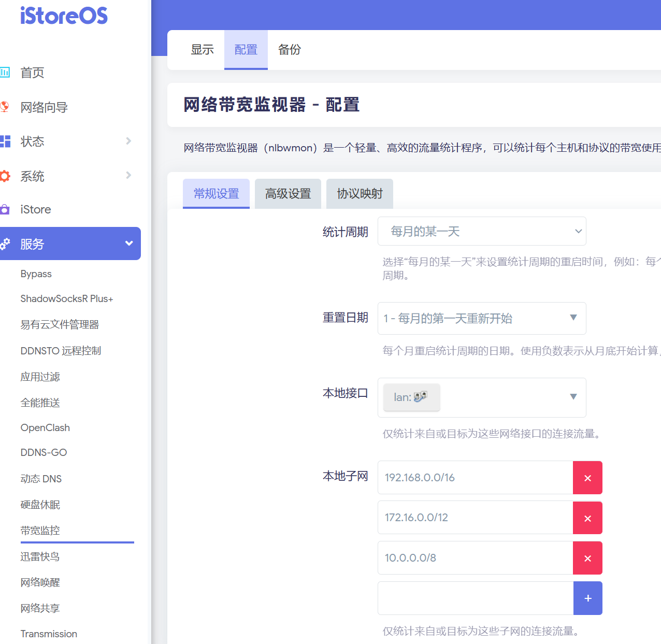Open the 协议映射 tab
The height and width of the screenshot is (644, 661).
(360, 193)
